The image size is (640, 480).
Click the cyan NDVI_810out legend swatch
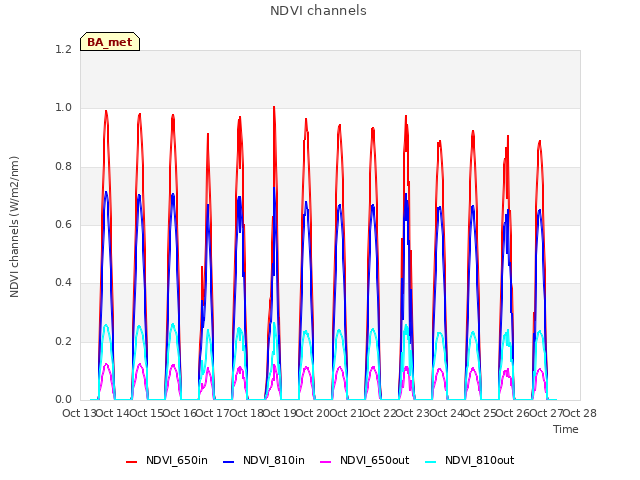(x=430, y=462)
